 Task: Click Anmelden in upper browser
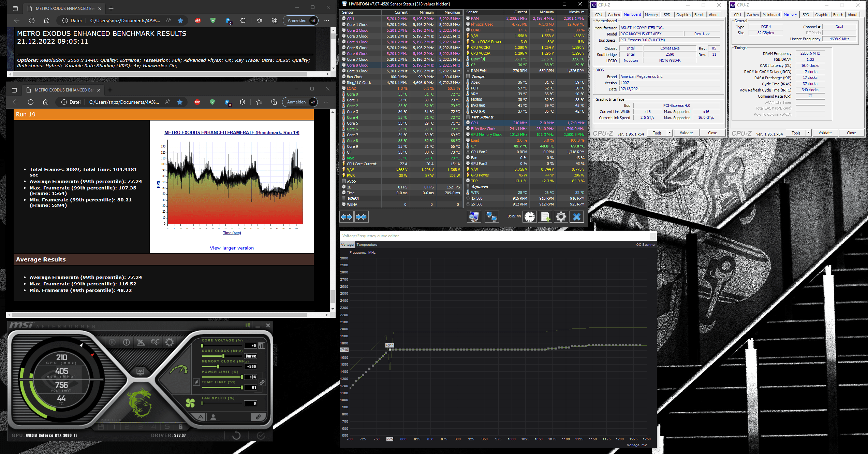tap(300, 20)
